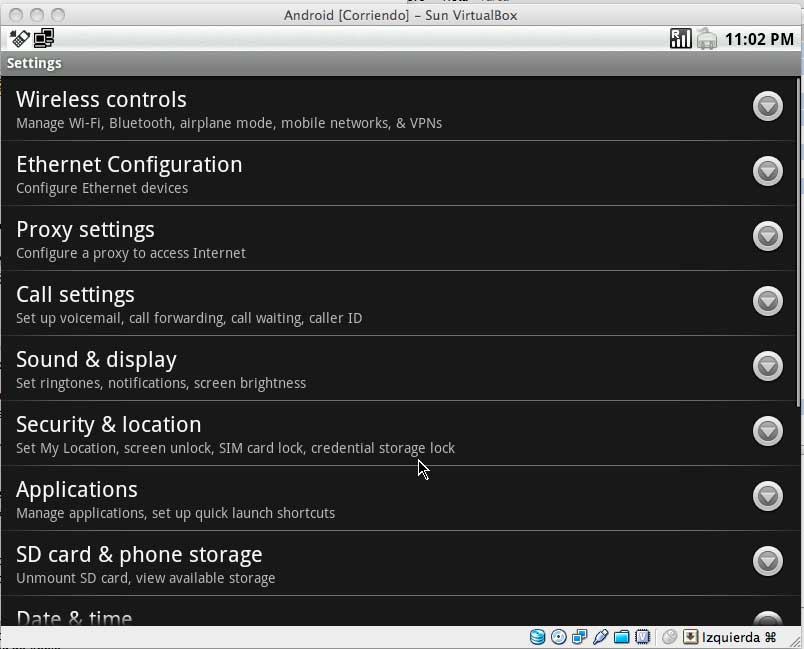The height and width of the screenshot is (649, 804).
Task: Click the Ethernet network notification icon
Action: pos(44,38)
